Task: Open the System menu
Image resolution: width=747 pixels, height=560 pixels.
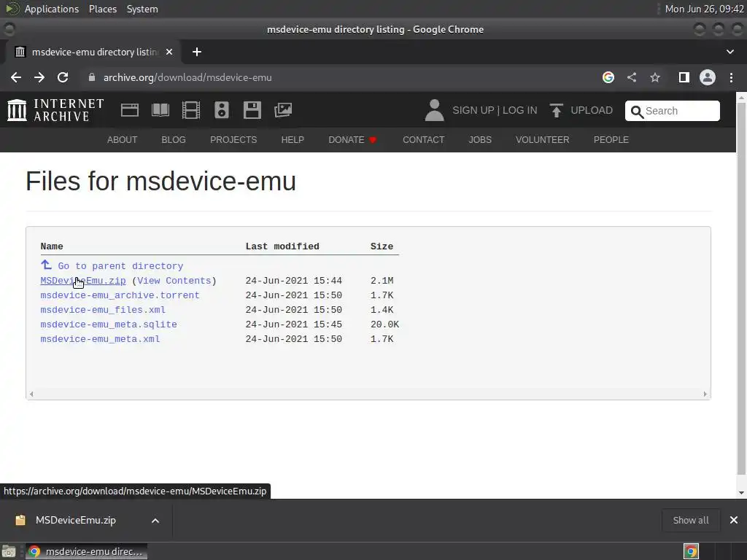Action: [x=142, y=9]
